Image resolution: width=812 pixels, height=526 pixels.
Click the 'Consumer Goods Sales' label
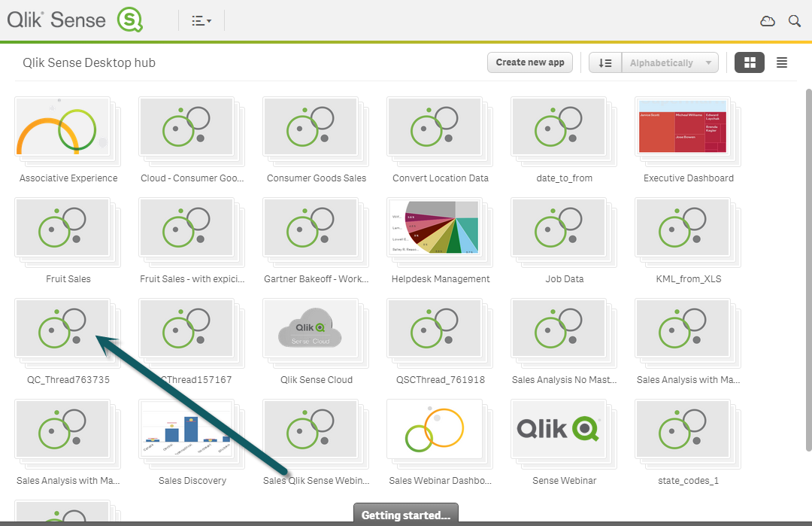tap(317, 178)
